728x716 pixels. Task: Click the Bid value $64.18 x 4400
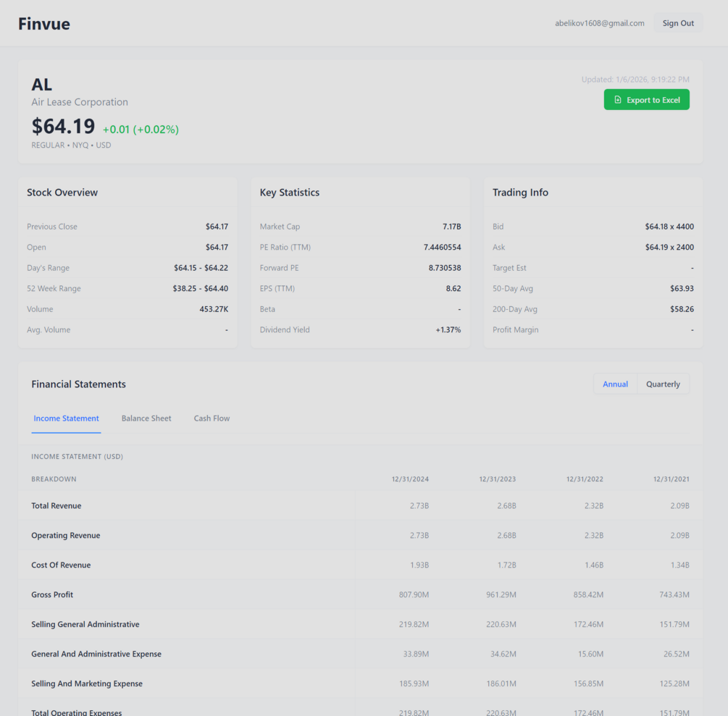coord(669,227)
